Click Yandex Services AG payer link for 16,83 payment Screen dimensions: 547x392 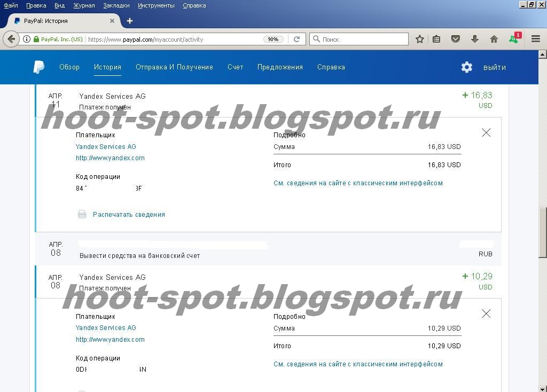106,146
